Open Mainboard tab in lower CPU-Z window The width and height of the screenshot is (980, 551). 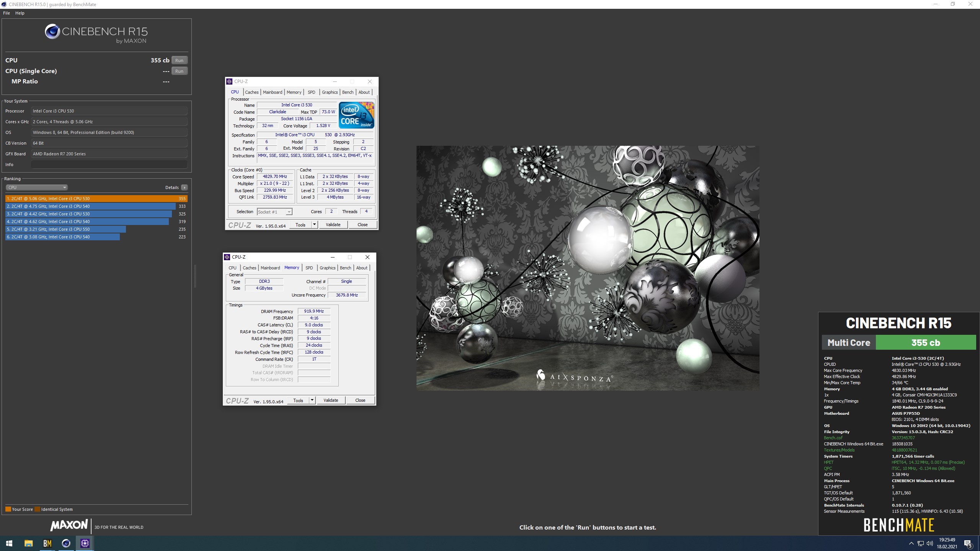click(x=270, y=268)
